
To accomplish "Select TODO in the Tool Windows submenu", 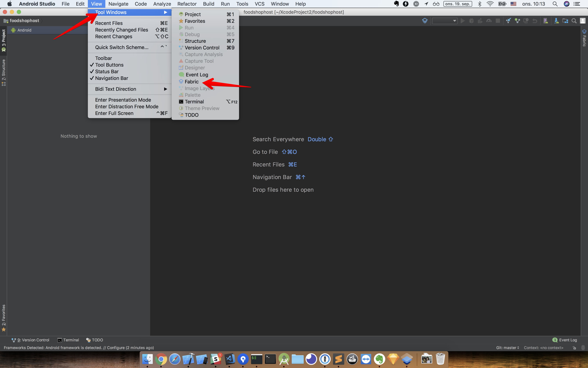I will [205, 115].
